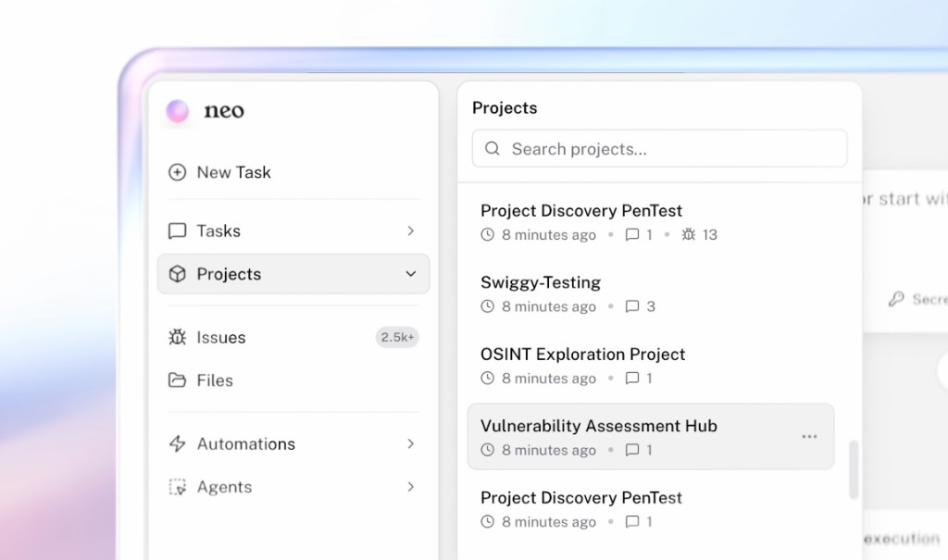Image resolution: width=948 pixels, height=560 pixels.
Task: Open the Automations menu item
Action: point(293,444)
